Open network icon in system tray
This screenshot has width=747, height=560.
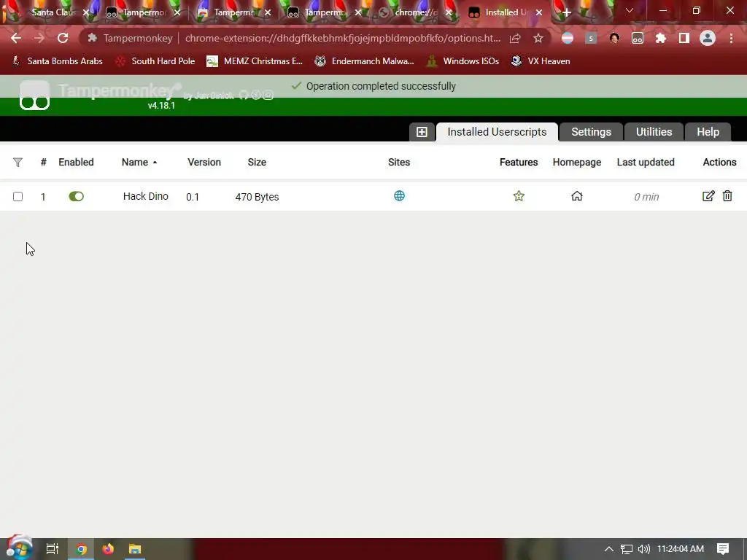click(x=626, y=549)
